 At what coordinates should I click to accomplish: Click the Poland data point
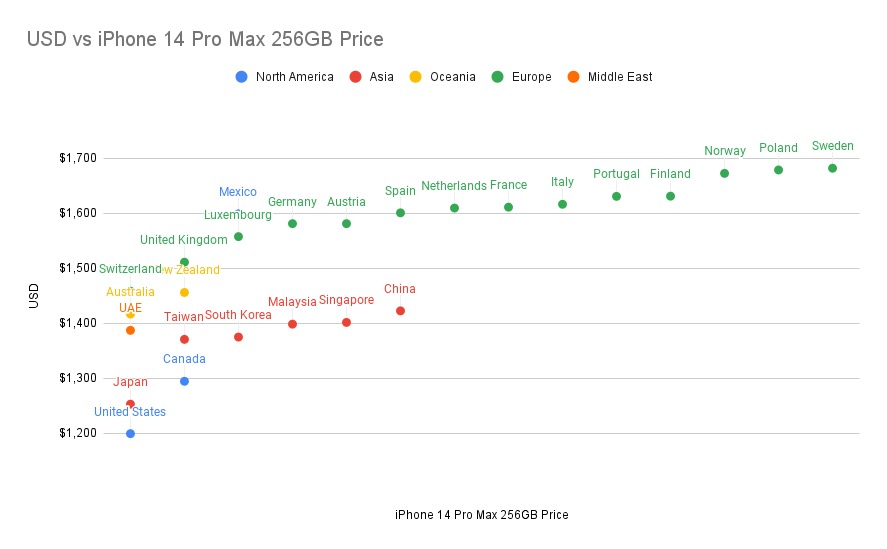pyautogui.click(x=778, y=170)
